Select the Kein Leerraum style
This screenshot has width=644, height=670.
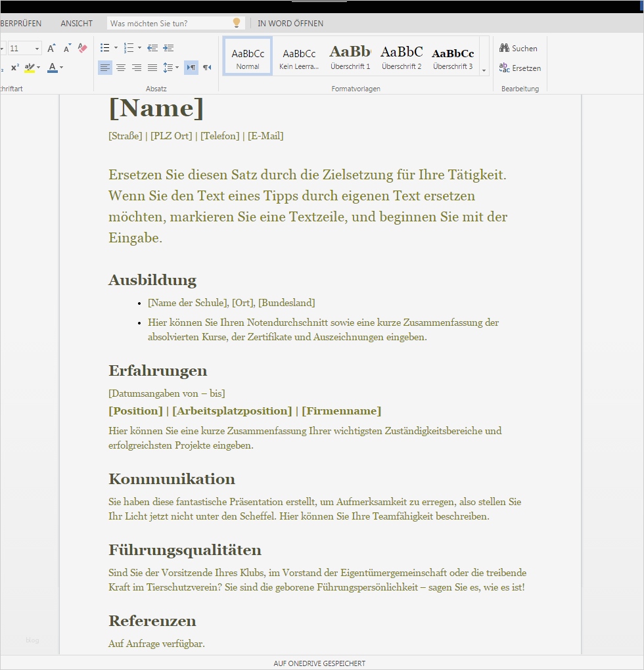299,56
